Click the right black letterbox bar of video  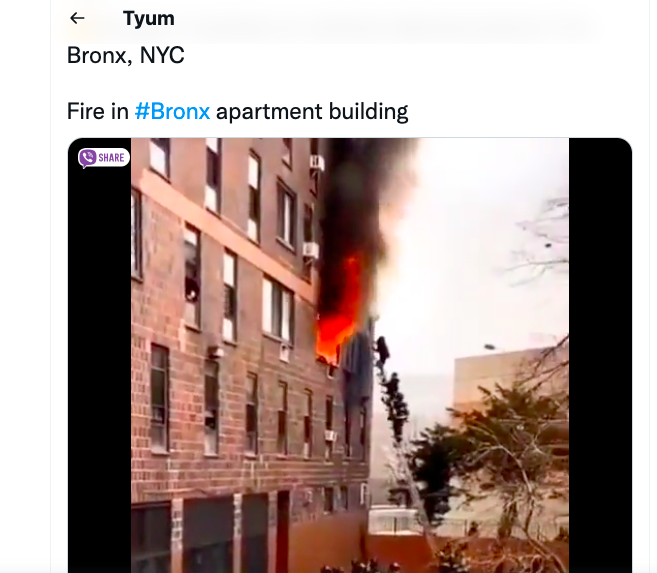tap(600, 355)
